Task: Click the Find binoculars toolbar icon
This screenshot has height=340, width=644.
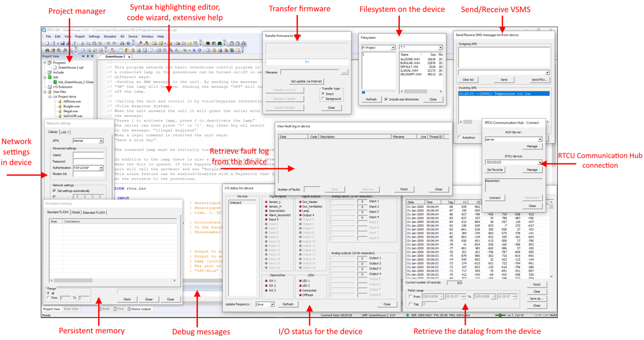Action: (47, 50)
